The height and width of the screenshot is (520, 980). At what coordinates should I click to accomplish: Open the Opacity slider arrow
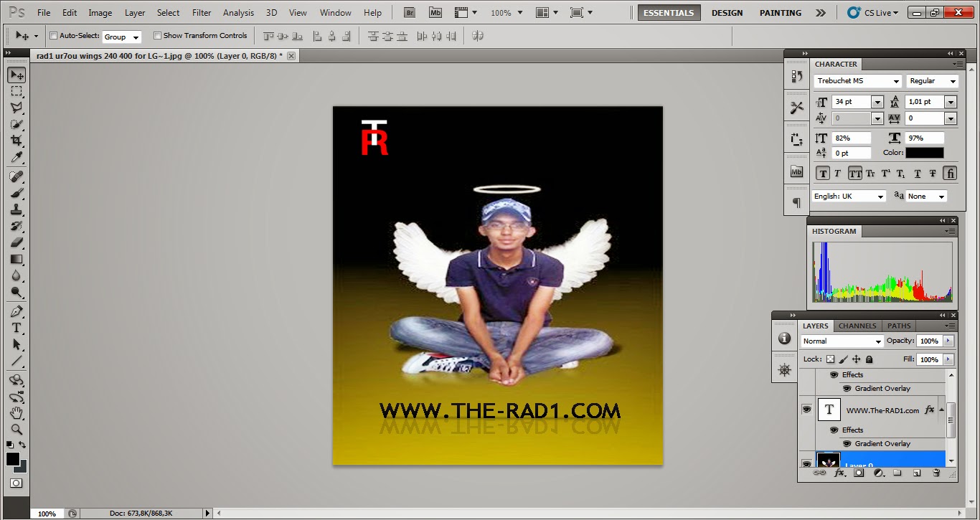[x=948, y=341]
